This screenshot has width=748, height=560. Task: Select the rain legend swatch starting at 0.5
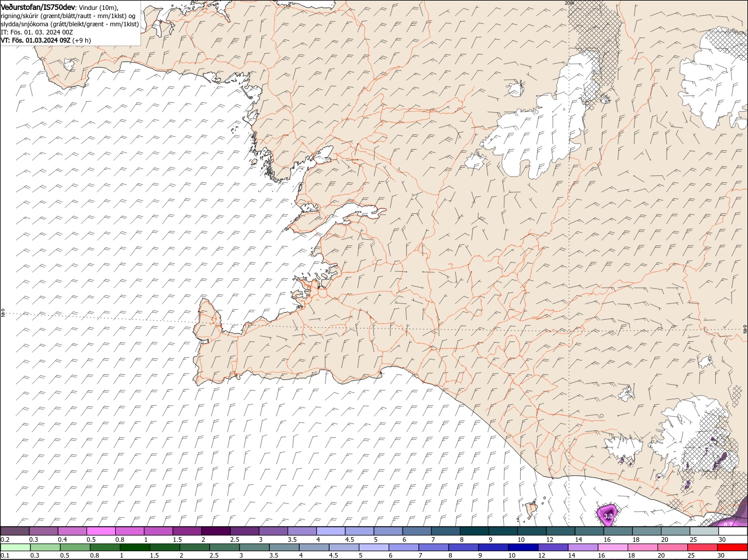(76, 547)
